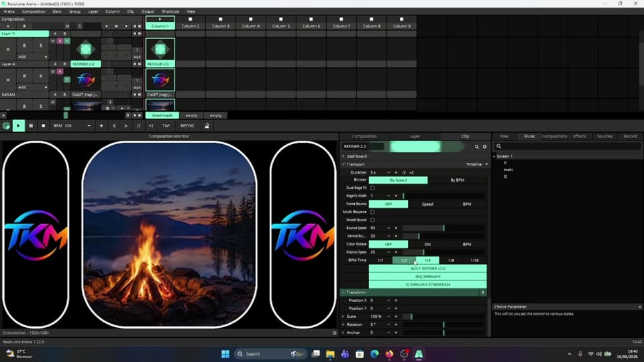
Task: Expand the Rotation parameter
Action: pos(343,324)
